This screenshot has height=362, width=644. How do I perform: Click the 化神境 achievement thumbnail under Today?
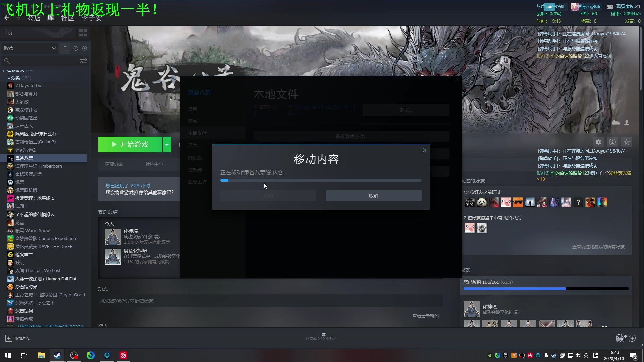click(112, 237)
